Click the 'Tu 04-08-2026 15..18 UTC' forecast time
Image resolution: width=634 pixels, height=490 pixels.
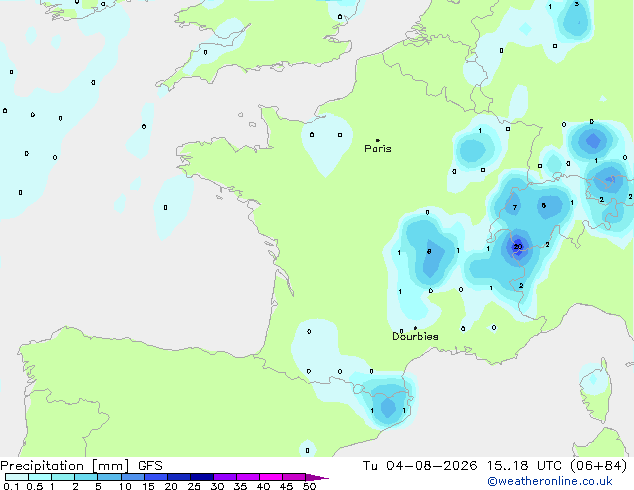coord(464,466)
